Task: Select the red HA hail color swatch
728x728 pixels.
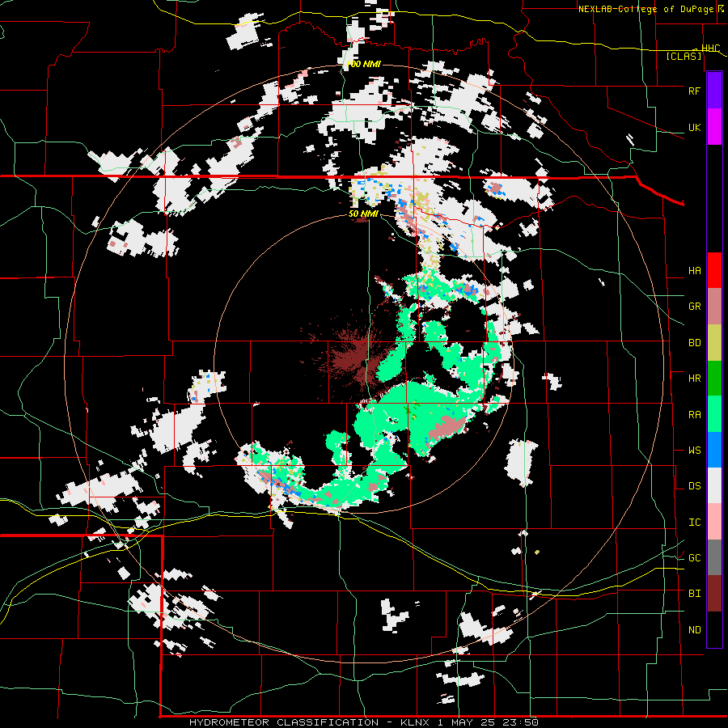Action: pyautogui.click(x=714, y=270)
